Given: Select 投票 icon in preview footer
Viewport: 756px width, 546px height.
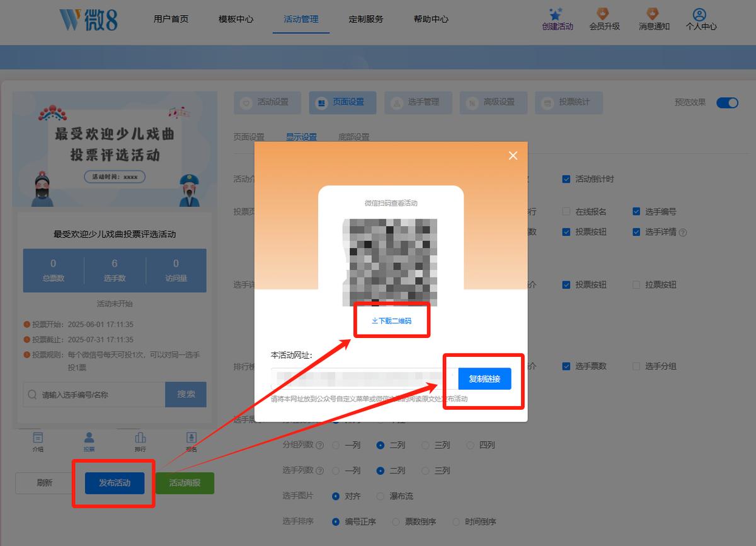Looking at the screenshot, I should point(89,438).
